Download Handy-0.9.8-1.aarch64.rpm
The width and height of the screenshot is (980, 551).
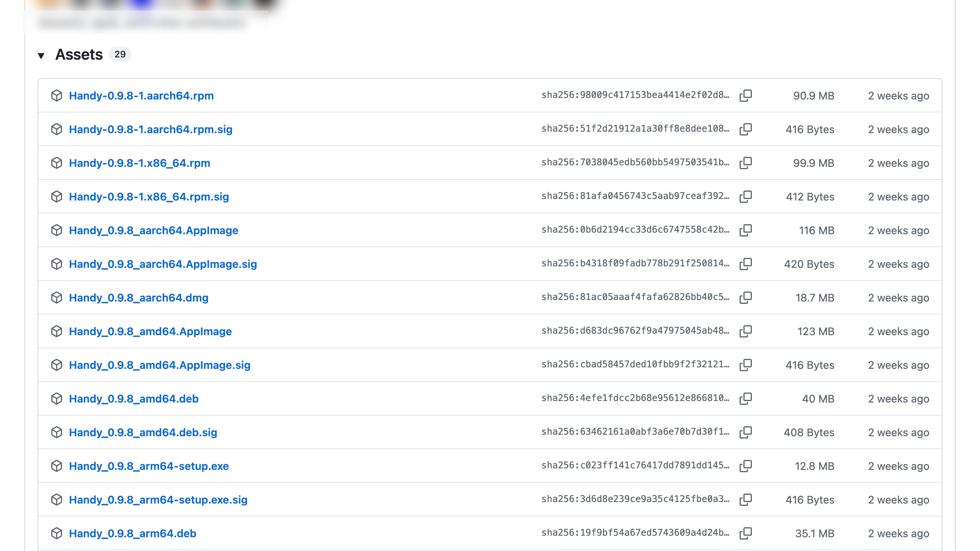(141, 96)
